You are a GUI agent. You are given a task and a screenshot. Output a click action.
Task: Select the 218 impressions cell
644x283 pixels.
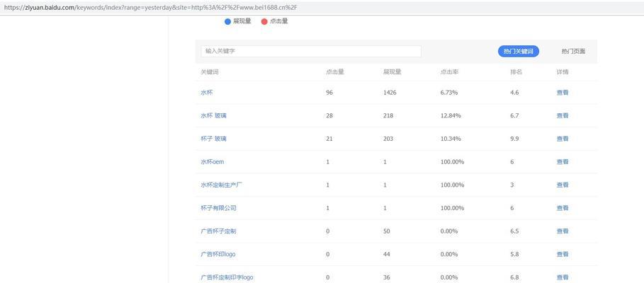(388, 115)
